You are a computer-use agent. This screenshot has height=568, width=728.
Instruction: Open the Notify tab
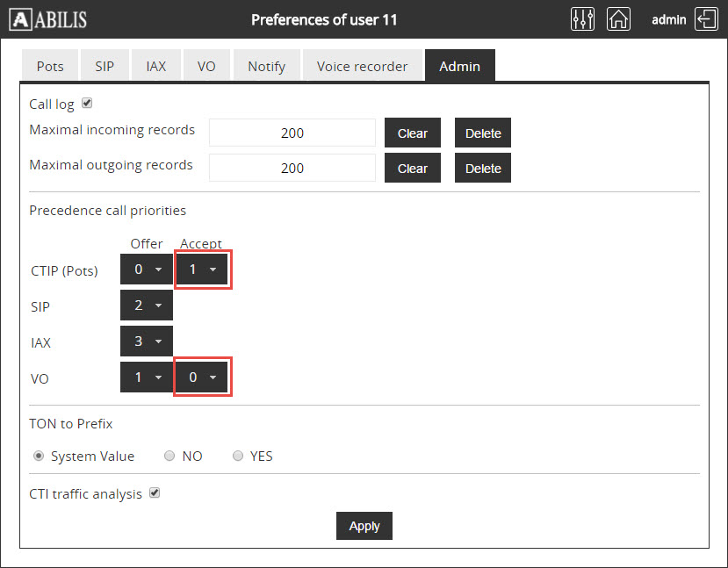pyautogui.click(x=266, y=66)
